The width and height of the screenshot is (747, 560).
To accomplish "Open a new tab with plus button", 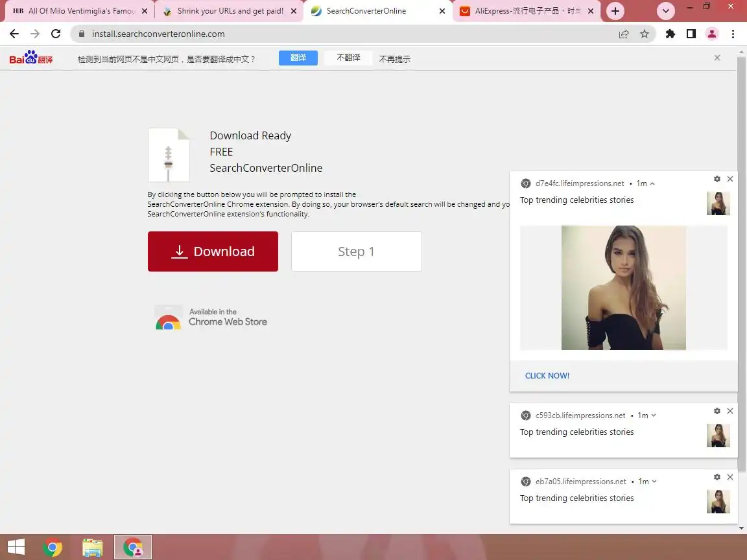I will point(615,11).
